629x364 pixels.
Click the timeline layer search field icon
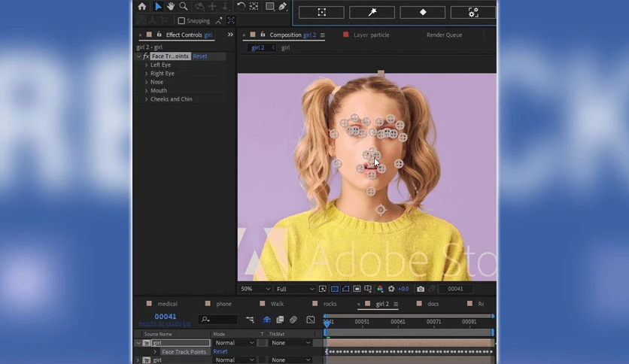pyautogui.click(x=205, y=320)
